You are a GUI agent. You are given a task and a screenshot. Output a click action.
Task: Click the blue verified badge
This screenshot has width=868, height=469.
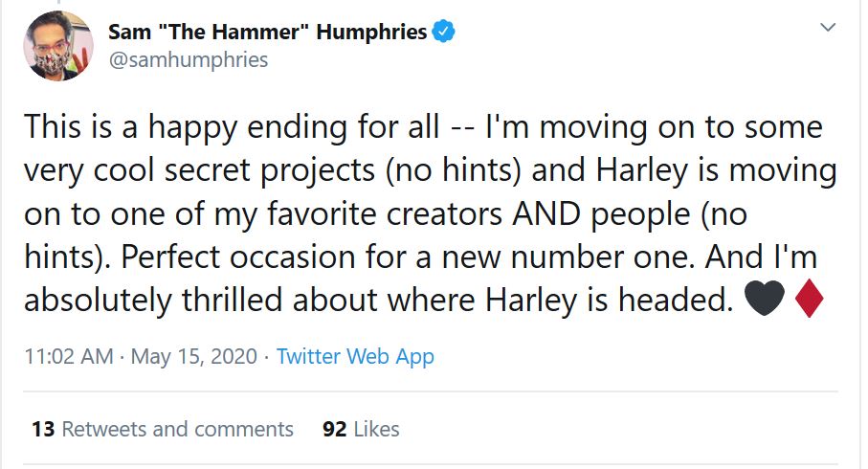(443, 32)
